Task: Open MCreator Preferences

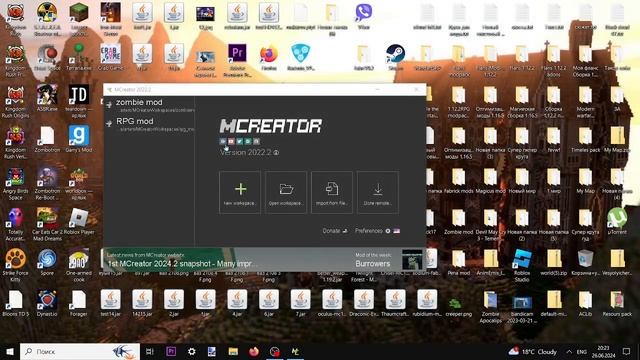Action: tap(372, 231)
